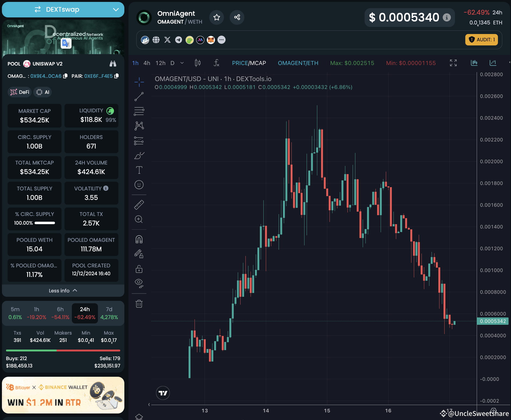Toggle magnet mode on chart
Screen dimensions: 511x420
(x=139, y=239)
